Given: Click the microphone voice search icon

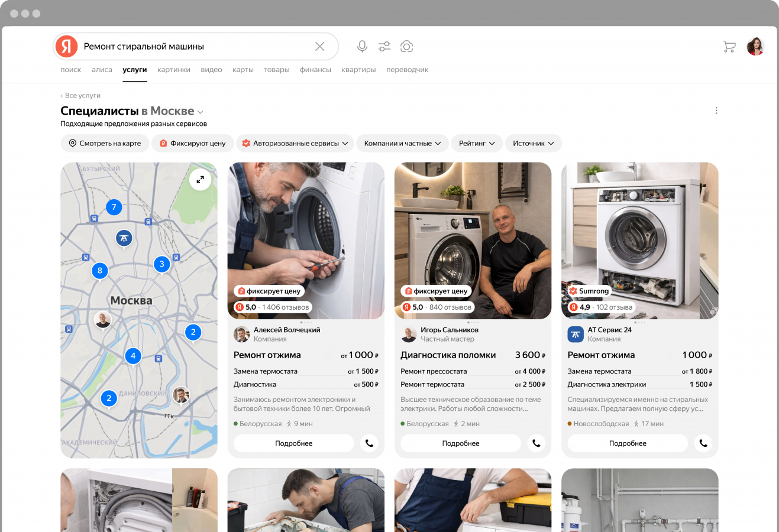Looking at the screenshot, I should 362,46.
